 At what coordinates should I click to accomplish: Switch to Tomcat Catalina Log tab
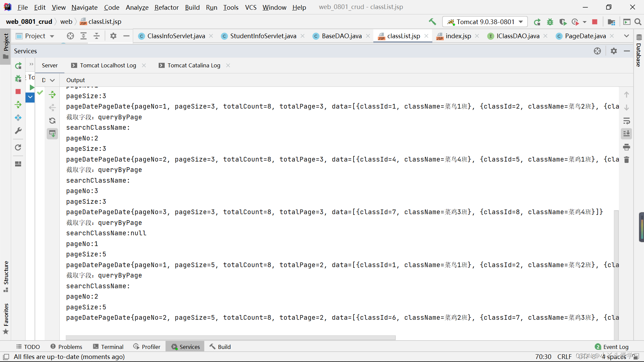point(194,65)
